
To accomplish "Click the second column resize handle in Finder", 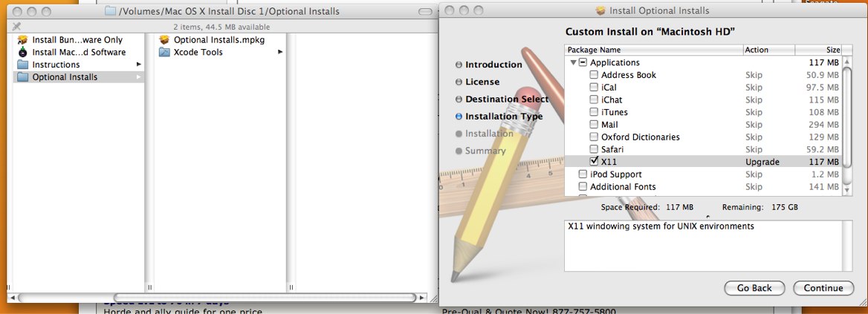I will [x=291, y=287].
